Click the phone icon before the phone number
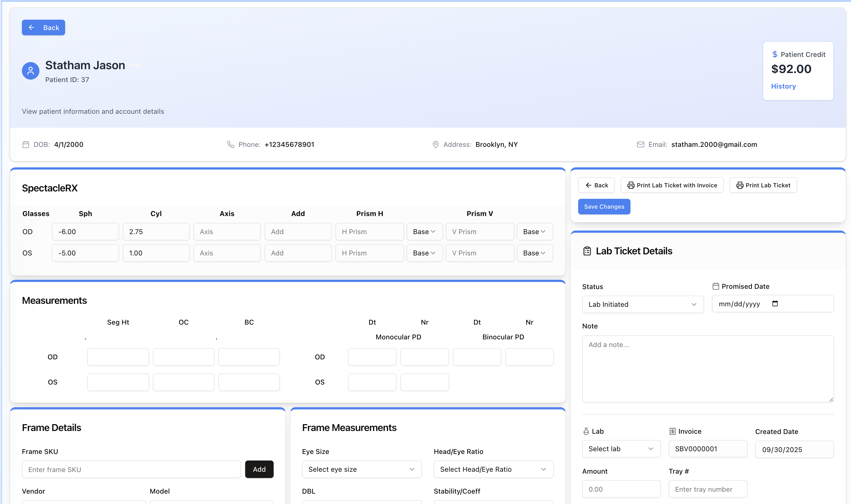The height and width of the screenshot is (504, 851). pos(231,144)
